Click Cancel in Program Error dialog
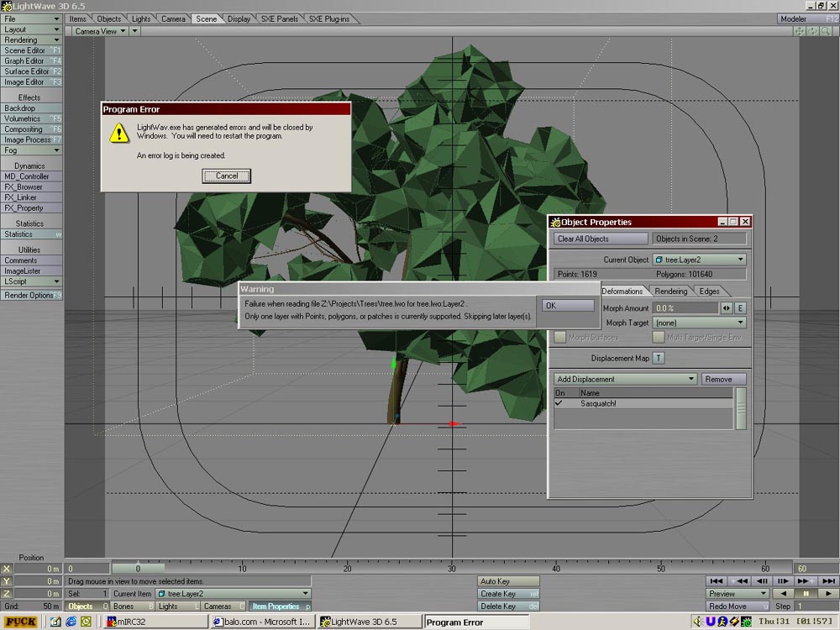This screenshot has width=840, height=630. coord(227,176)
